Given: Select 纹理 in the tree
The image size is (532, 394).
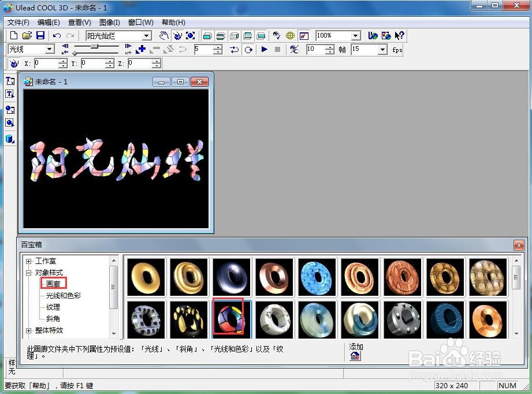Looking at the screenshot, I should [x=53, y=307].
